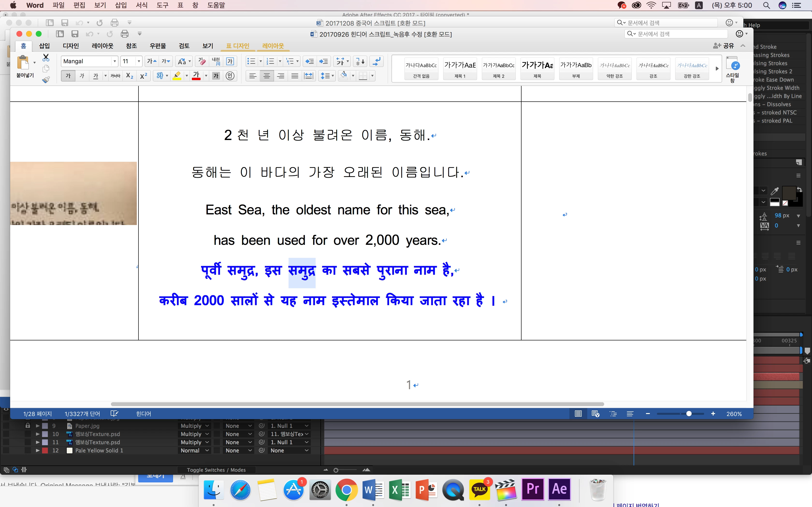
Task: Toggle bold formatting
Action: tap(68, 76)
